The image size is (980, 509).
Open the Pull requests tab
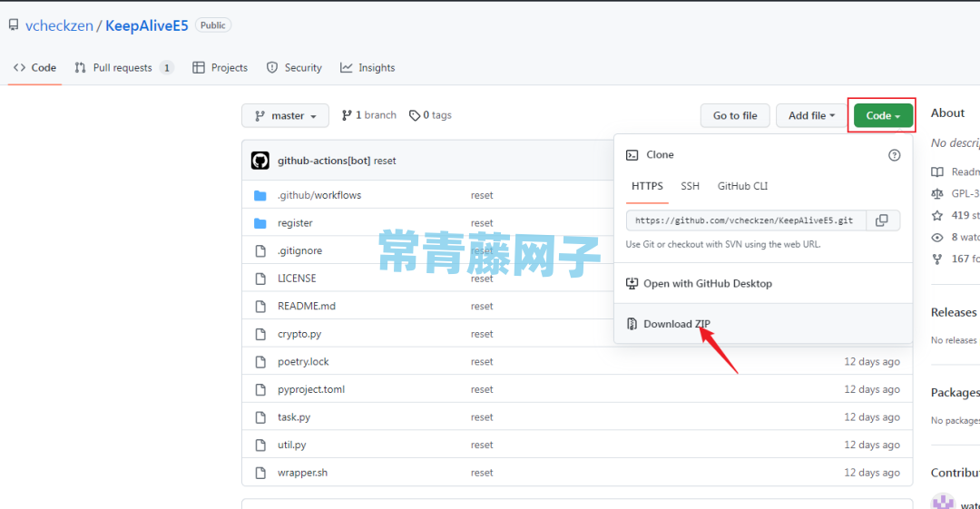(123, 67)
